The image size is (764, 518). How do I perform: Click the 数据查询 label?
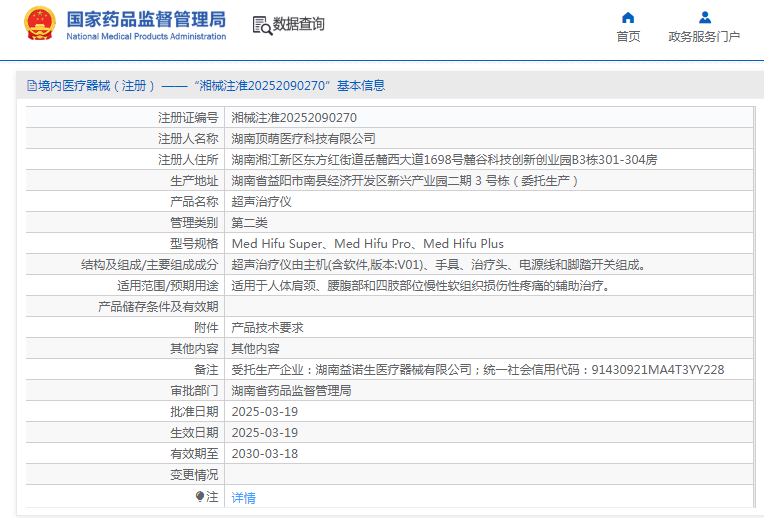click(299, 24)
